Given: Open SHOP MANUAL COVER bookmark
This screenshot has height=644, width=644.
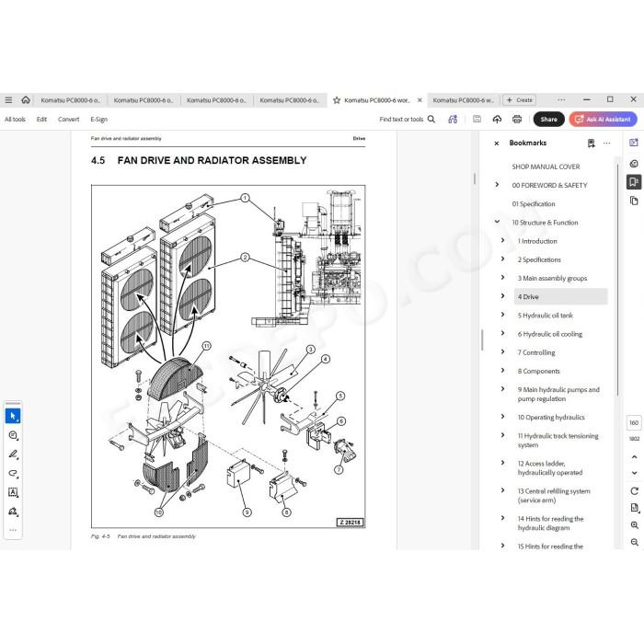Looking at the screenshot, I should click(546, 167).
